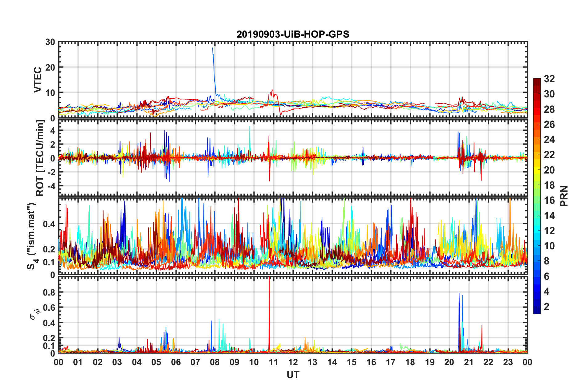Click colorbar tick label 2
The image size is (586, 392).
tap(547, 306)
